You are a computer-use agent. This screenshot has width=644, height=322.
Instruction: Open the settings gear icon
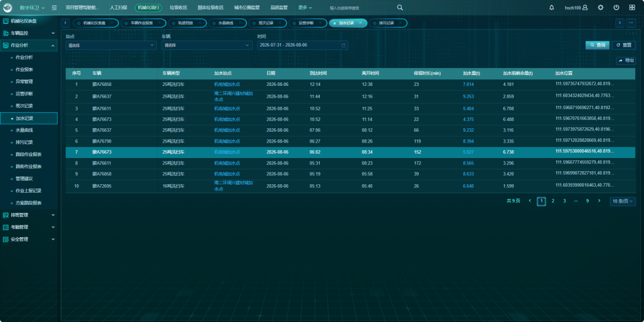tap(600, 7)
